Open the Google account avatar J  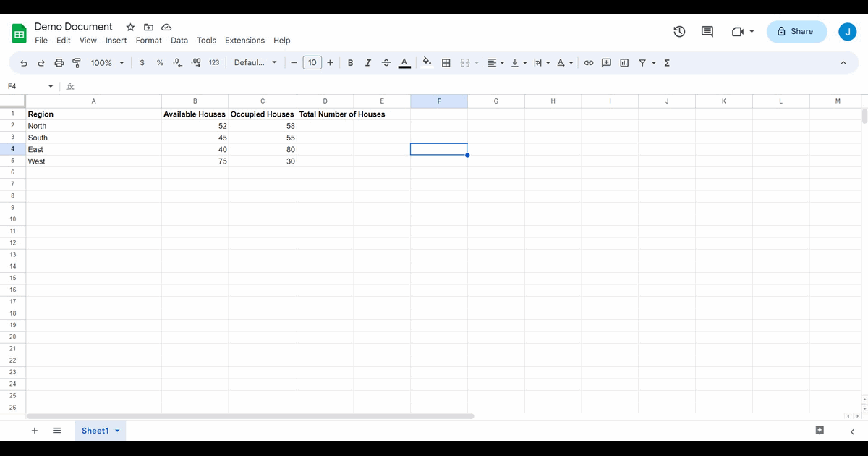pyautogui.click(x=848, y=31)
